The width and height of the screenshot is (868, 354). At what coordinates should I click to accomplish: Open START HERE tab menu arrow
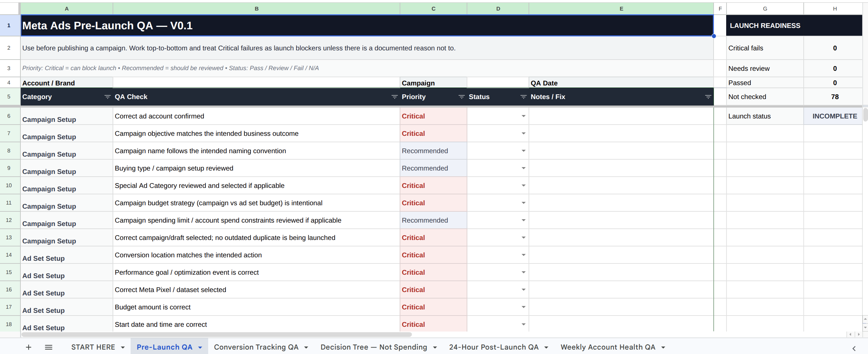tap(123, 348)
